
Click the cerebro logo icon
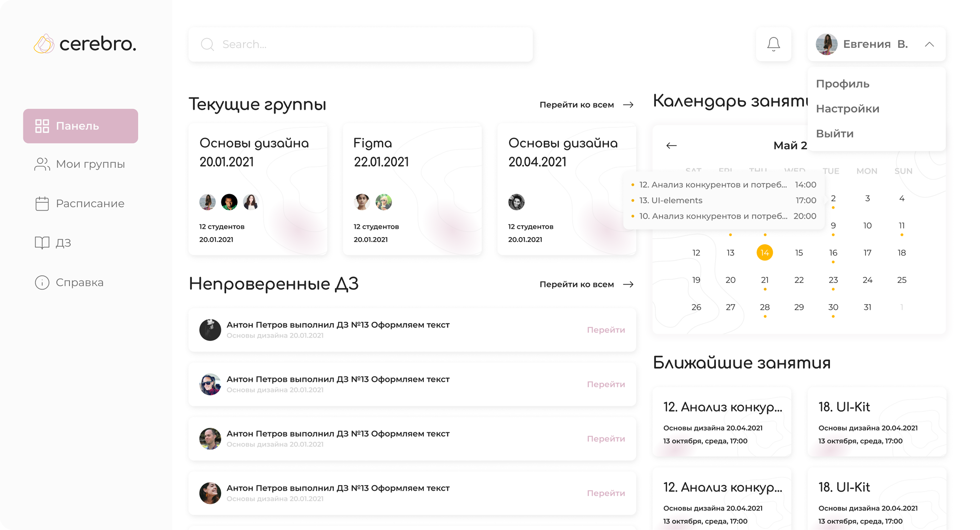(x=44, y=43)
